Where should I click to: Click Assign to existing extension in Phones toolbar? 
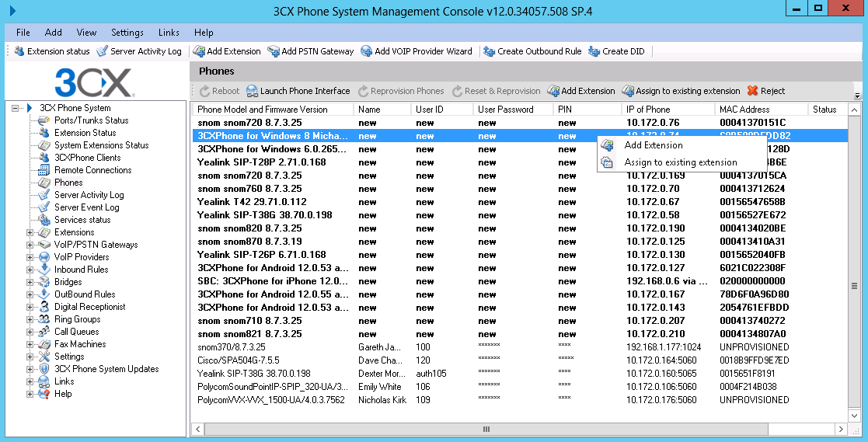click(x=681, y=91)
